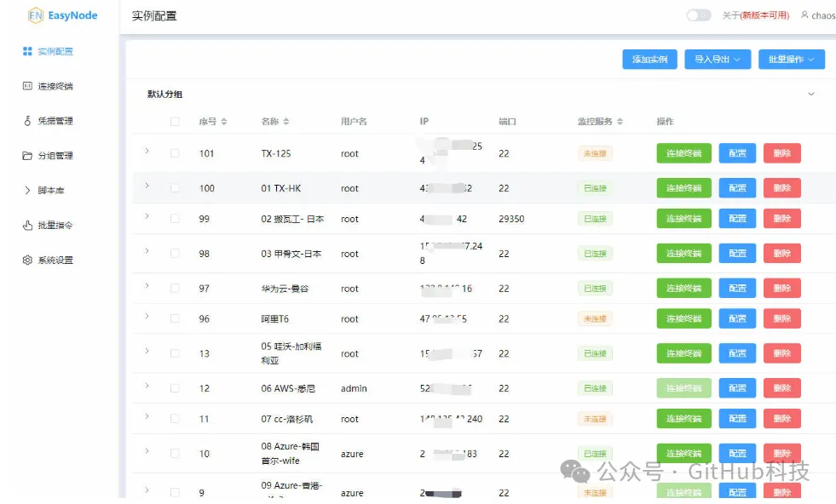Open 分组管理 using the folder icon

coord(29,155)
